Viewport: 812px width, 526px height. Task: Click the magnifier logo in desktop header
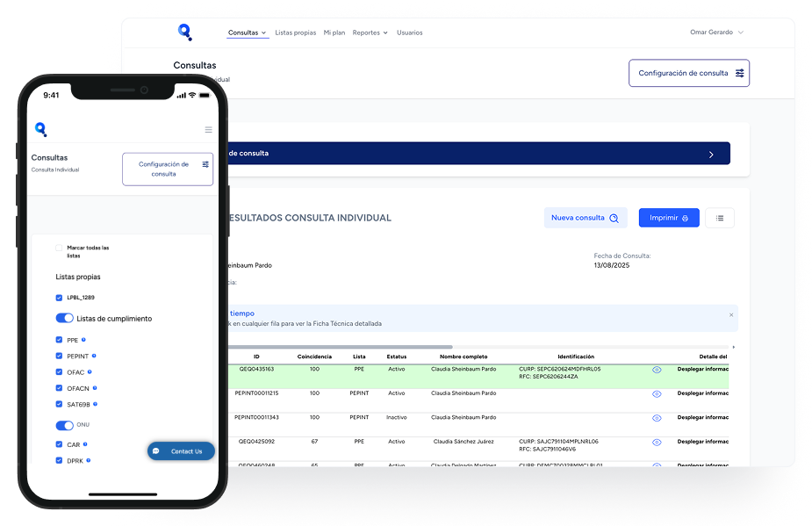point(185,32)
